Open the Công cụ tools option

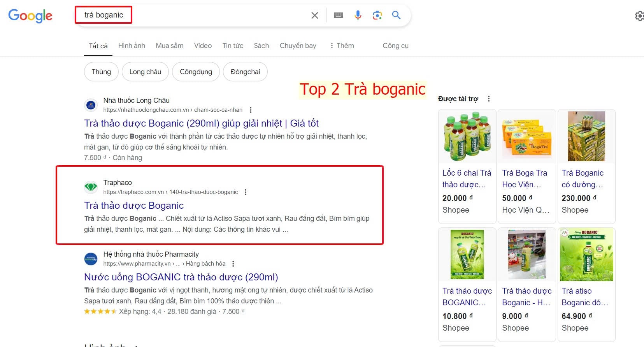395,46
